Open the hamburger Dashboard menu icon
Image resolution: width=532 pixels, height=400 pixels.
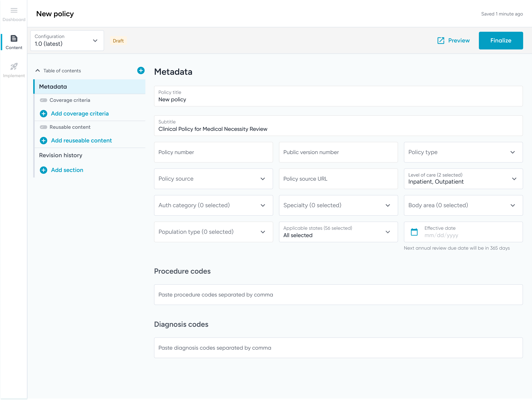click(x=14, y=10)
